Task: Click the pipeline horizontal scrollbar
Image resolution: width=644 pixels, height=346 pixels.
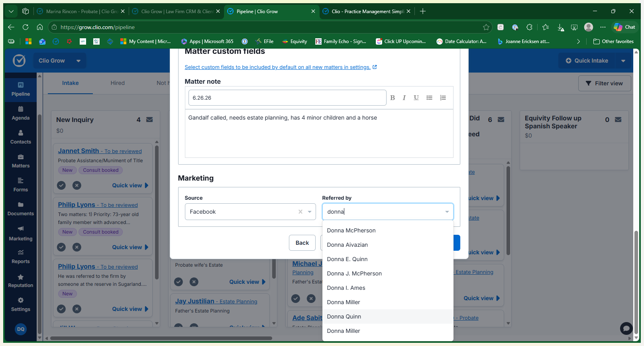Action: click(161, 338)
